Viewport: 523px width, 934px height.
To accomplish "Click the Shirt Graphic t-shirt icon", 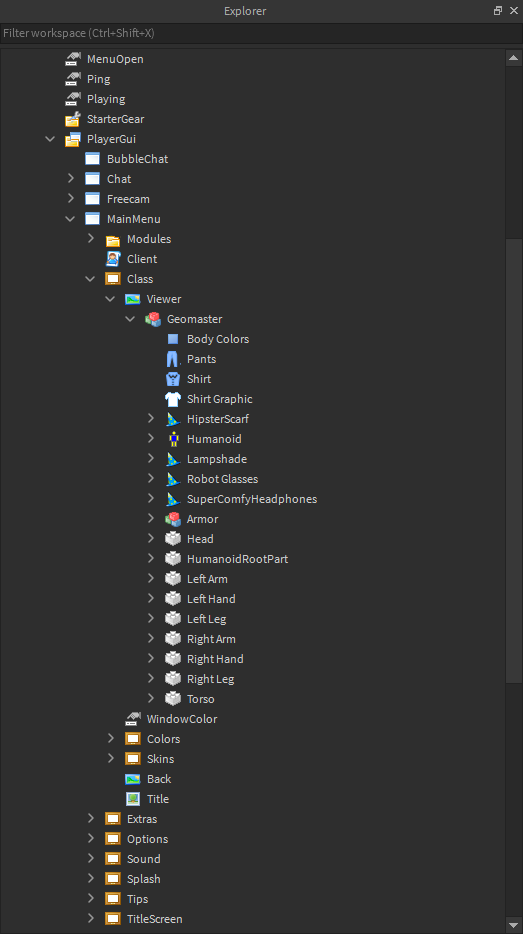I will [173, 399].
